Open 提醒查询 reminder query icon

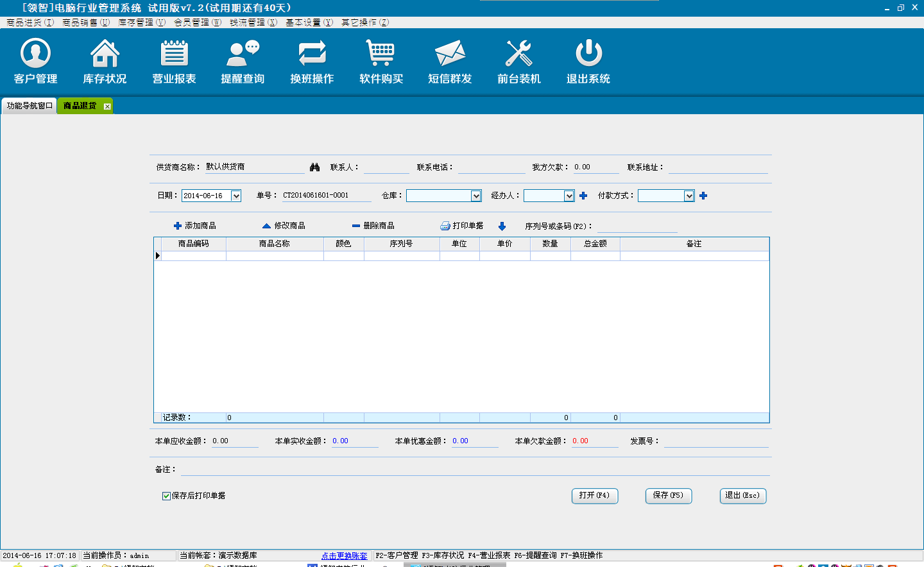243,54
